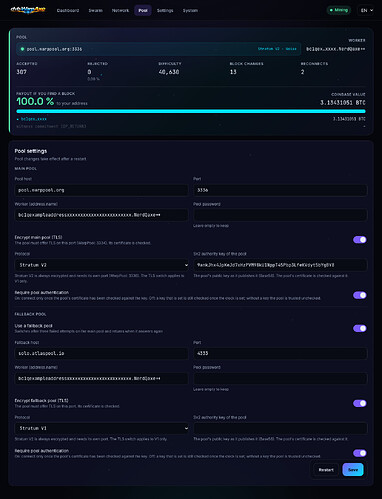Screen dimensions: 382x499
Task: Click the Block changes value 13
Action: pos(233,72)
